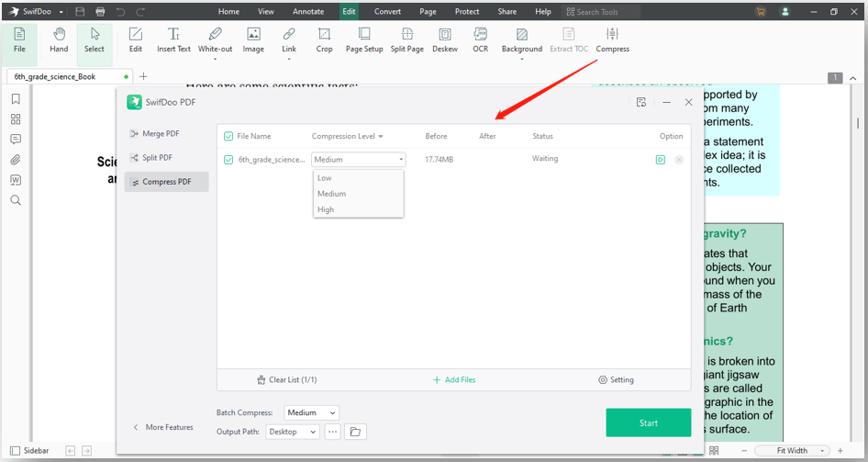Browse output path with ellipsis button

332,432
